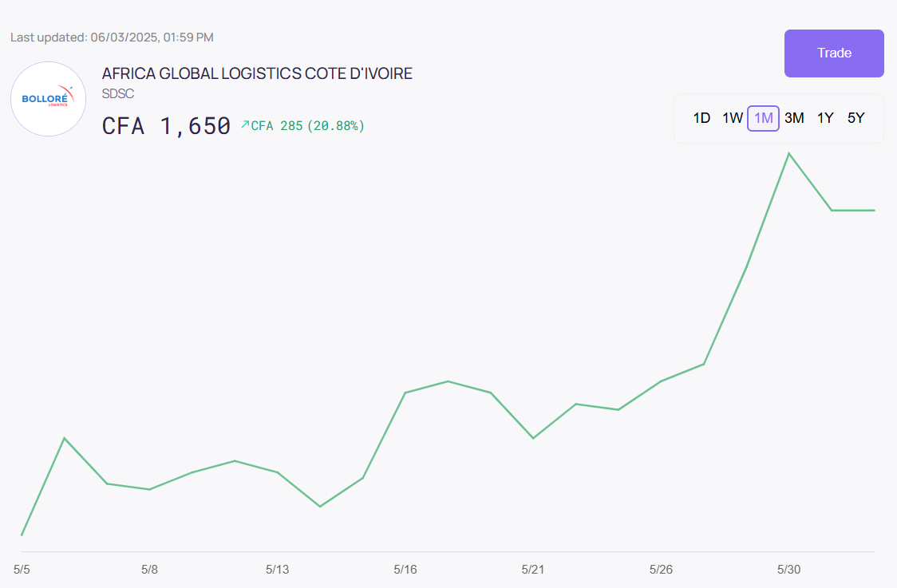
Task: Click the 5/13 date label on axis
Action: pyautogui.click(x=278, y=570)
